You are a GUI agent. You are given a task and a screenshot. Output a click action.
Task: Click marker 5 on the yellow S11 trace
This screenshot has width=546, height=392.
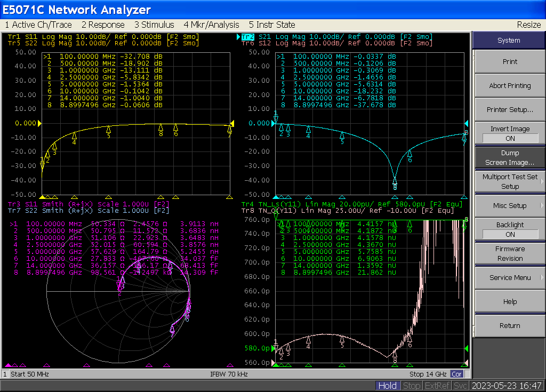(108, 130)
